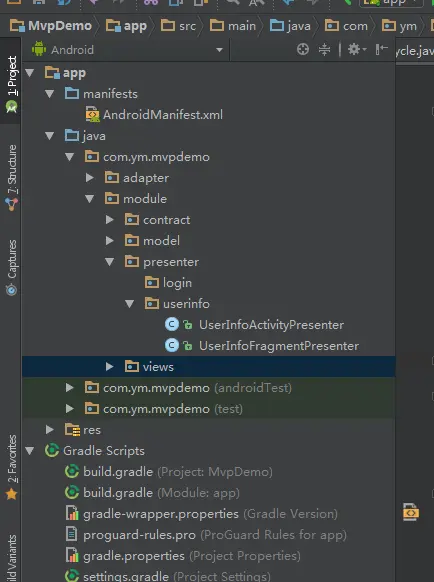Image resolution: width=434 pixels, height=582 pixels.
Task: Collapse the java folder arrow
Action: (x=50, y=136)
